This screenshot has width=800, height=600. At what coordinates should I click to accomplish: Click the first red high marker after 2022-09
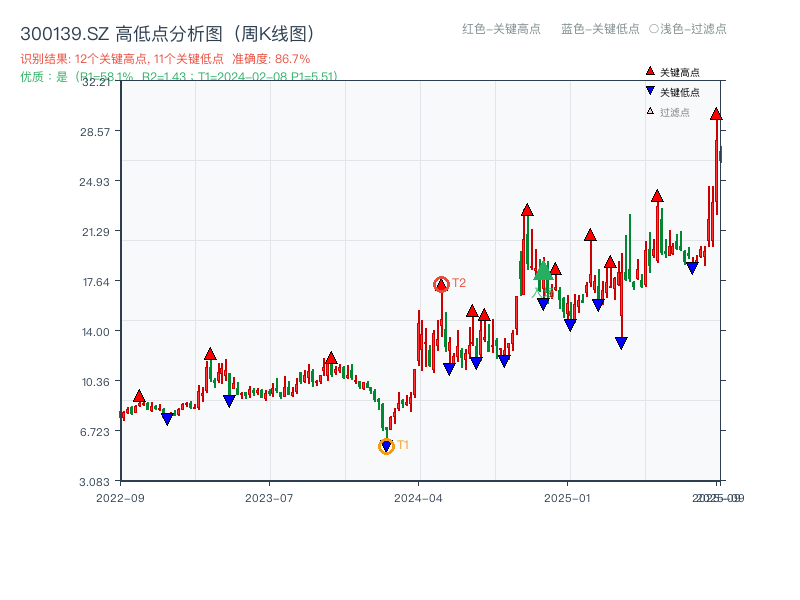click(x=139, y=396)
